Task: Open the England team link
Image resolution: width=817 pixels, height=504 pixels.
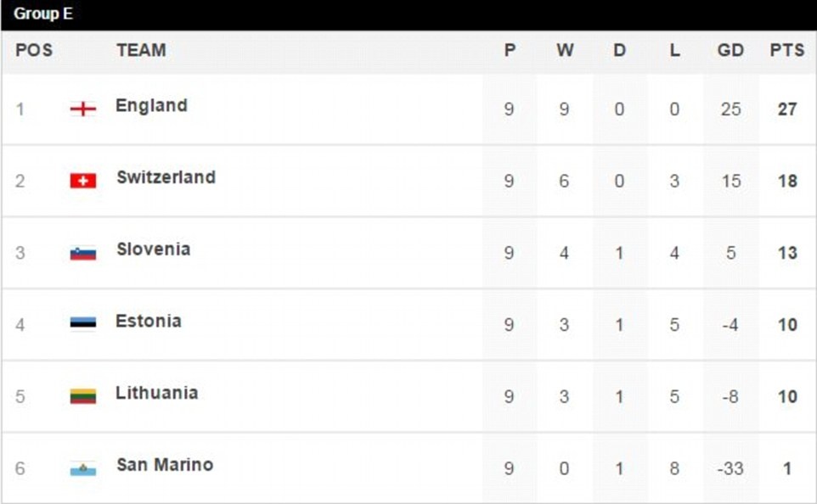Action: pyautogui.click(x=151, y=106)
